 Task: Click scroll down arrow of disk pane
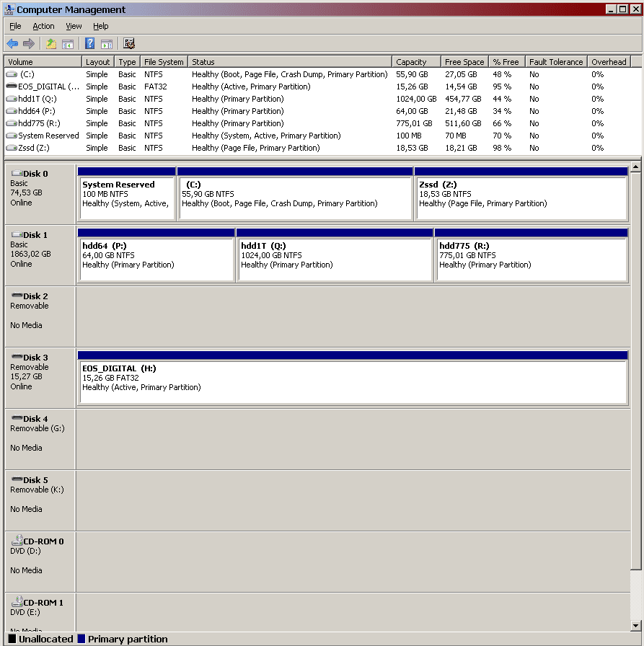[636, 625]
